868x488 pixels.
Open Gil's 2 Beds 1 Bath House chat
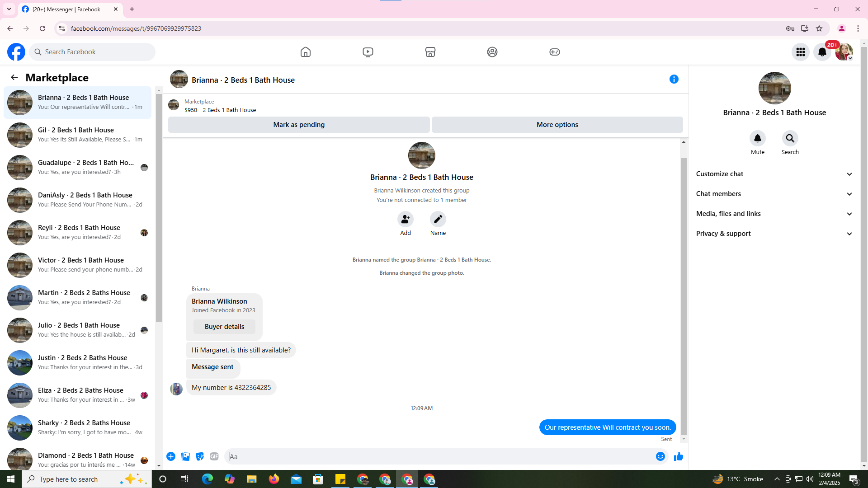pyautogui.click(x=78, y=135)
